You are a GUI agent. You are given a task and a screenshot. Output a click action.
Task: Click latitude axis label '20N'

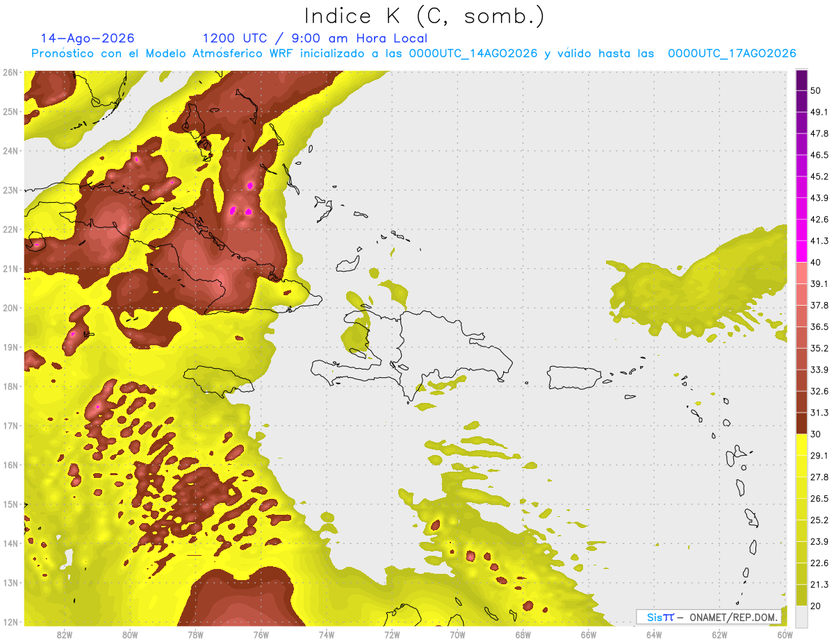10,308
